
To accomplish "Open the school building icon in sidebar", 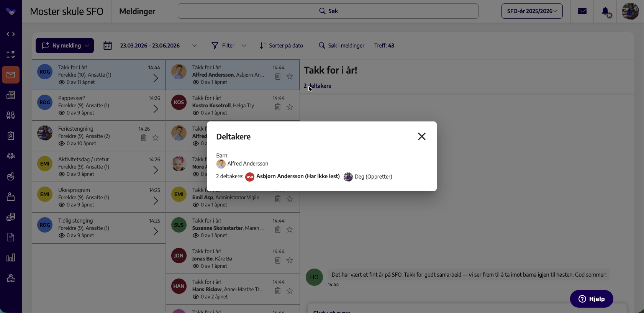I will (x=11, y=278).
